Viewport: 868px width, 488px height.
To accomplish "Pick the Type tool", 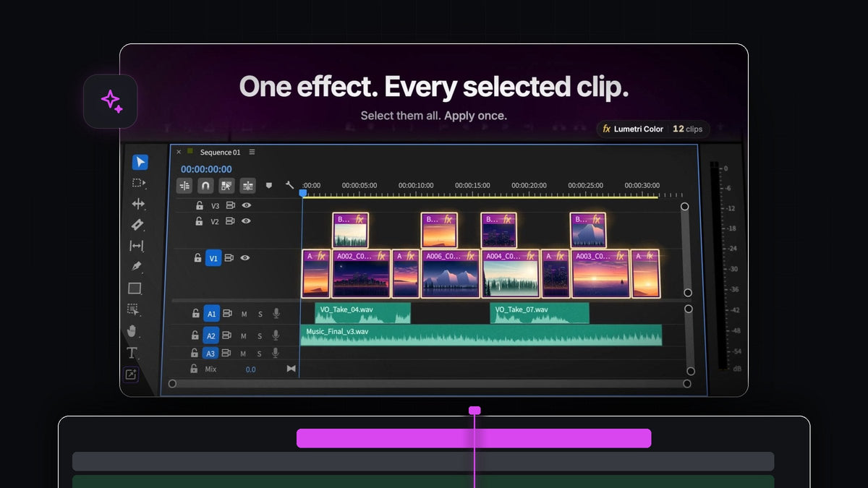I will [x=132, y=353].
